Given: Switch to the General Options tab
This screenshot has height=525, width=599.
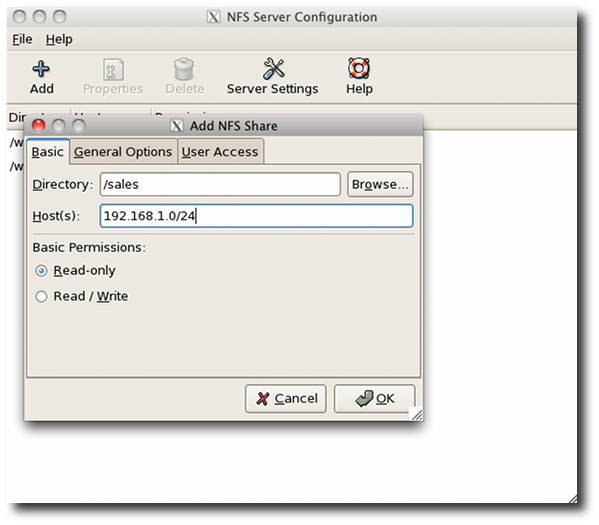Looking at the screenshot, I should pos(123,152).
